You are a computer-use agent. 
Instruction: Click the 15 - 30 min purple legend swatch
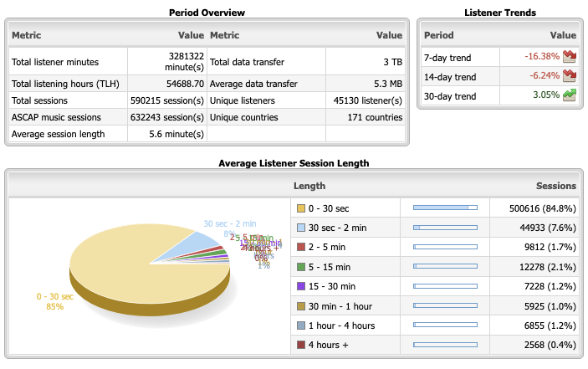click(301, 286)
